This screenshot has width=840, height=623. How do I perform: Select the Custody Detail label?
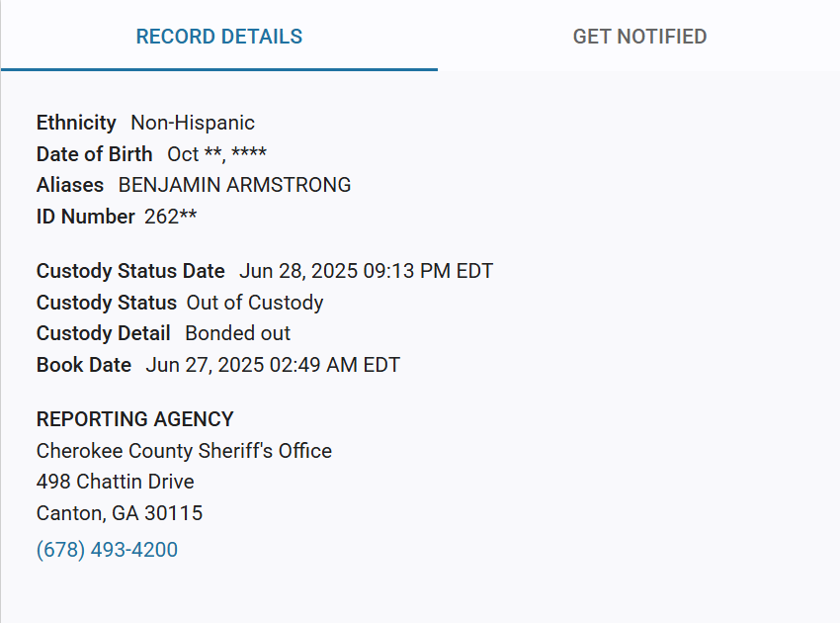[x=103, y=333]
